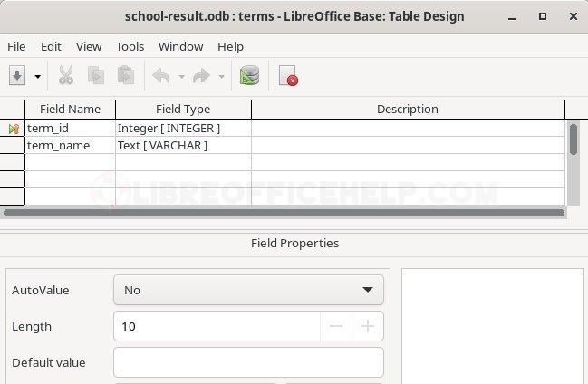Click the Field Name column header
588x384 pixels.
coord(70,109)
